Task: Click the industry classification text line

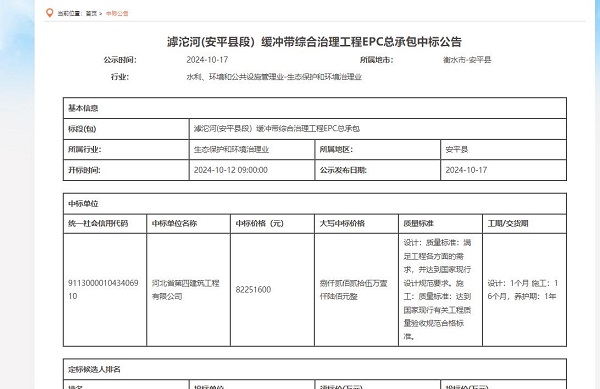Action: coord(274,77)
